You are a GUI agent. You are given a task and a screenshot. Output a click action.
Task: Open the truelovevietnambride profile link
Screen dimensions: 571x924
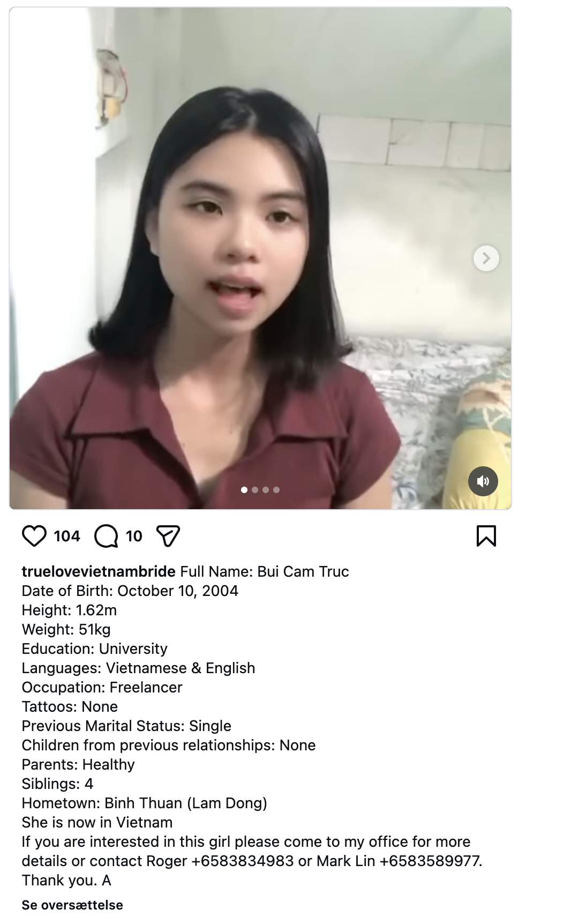coord(99,571)
